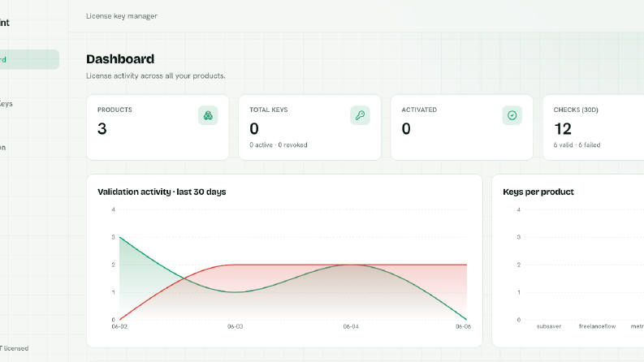Click the Activated checkmark circle icon

[x=512, y=115]
